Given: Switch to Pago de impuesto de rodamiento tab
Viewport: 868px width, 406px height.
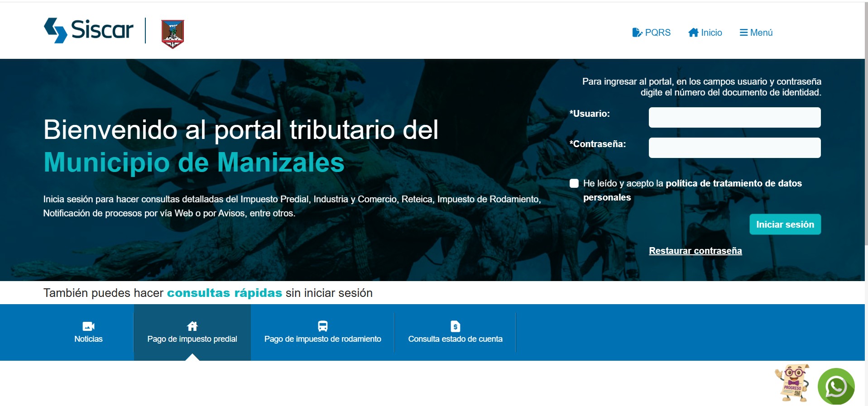Looking at the screenshot, I should (x=322, y=339).
